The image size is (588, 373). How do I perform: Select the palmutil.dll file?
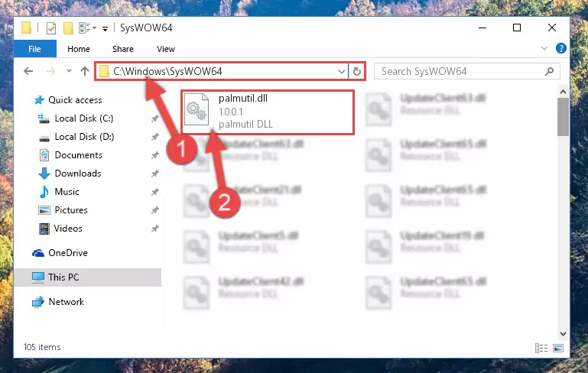268,112
